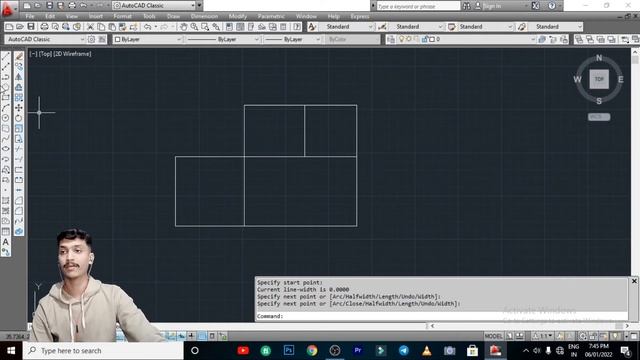The image size is (640, 360).
Task: Toggle layer 0 freeze sun icon
Action: click(x=409, y=39)
